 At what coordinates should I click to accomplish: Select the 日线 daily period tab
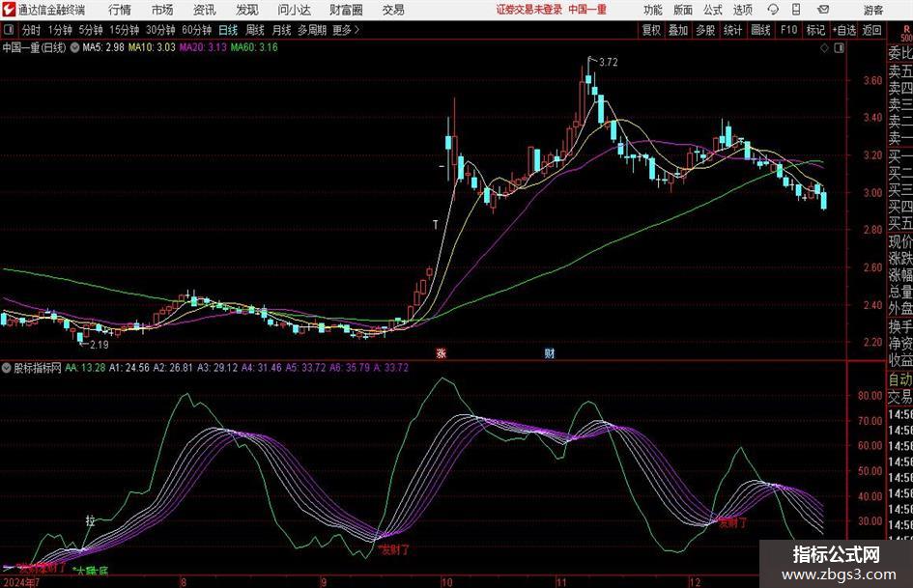(x=228, y=30)
